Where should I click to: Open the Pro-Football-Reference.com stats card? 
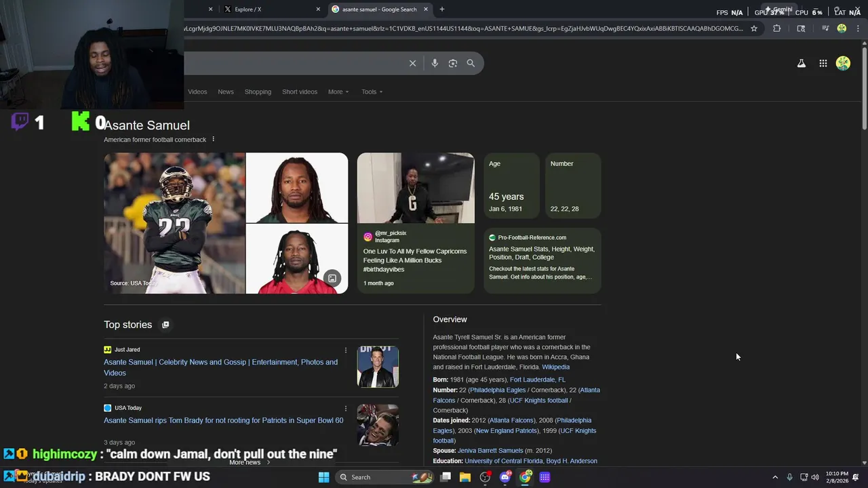(542, 261)
